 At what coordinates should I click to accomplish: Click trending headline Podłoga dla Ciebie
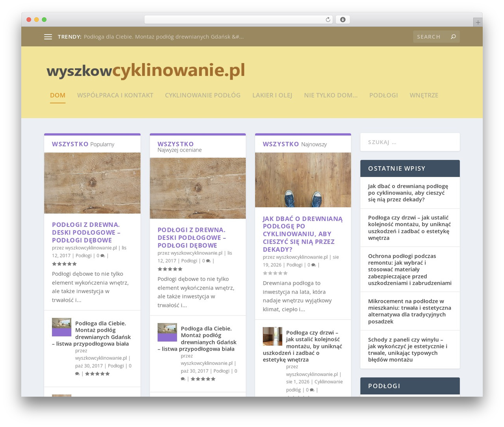point(164,37)
